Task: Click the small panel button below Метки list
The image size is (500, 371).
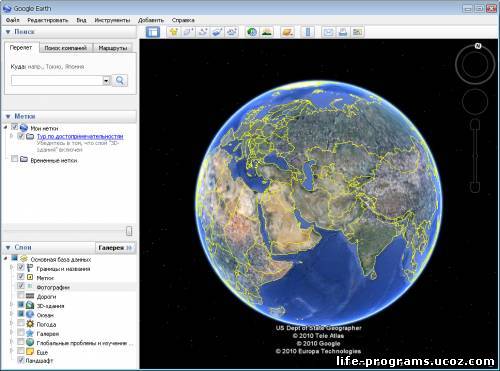Action: [x=129, y=231]
